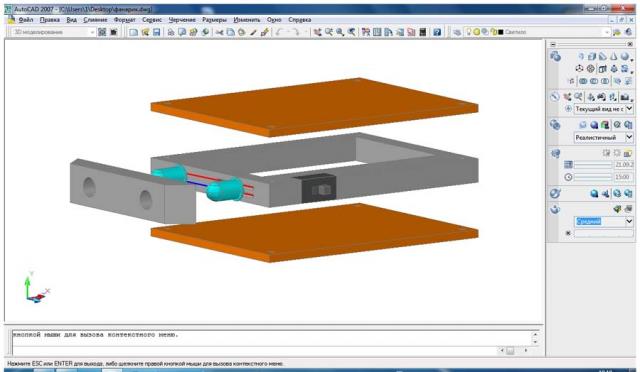The width and height of the screenshot is (640, 372).
Task: Open the Вид menu
Action: pyautogui.click(x=71, y=20)
